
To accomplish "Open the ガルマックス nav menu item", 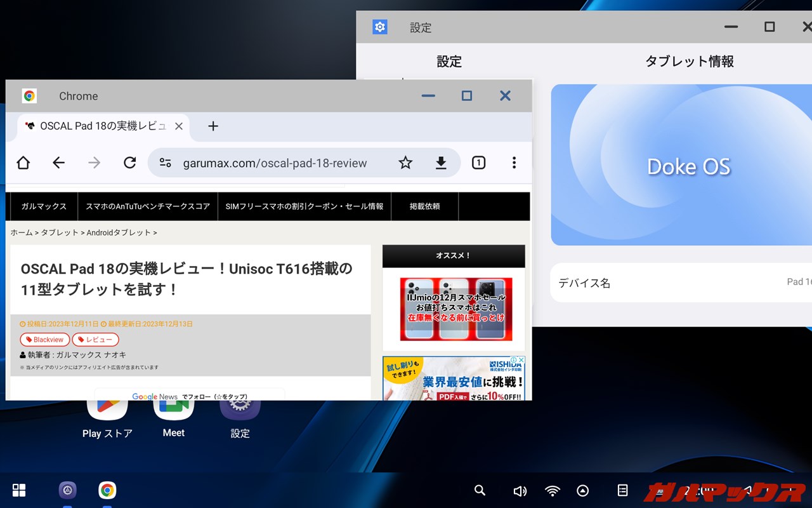I will (x=44, y=206).
